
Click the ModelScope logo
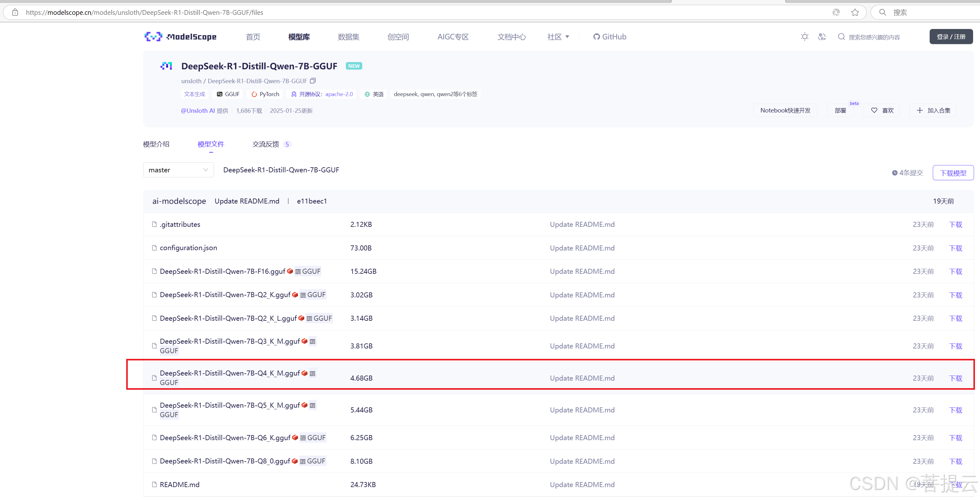180,37
